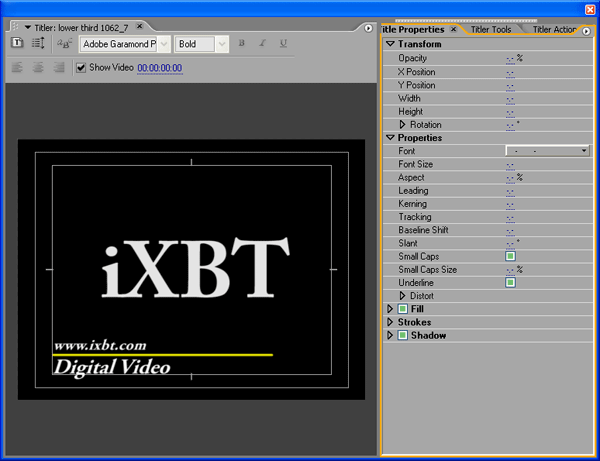600x461 pixels.
Task: Select the Digital Video text object
Action: 112,368
